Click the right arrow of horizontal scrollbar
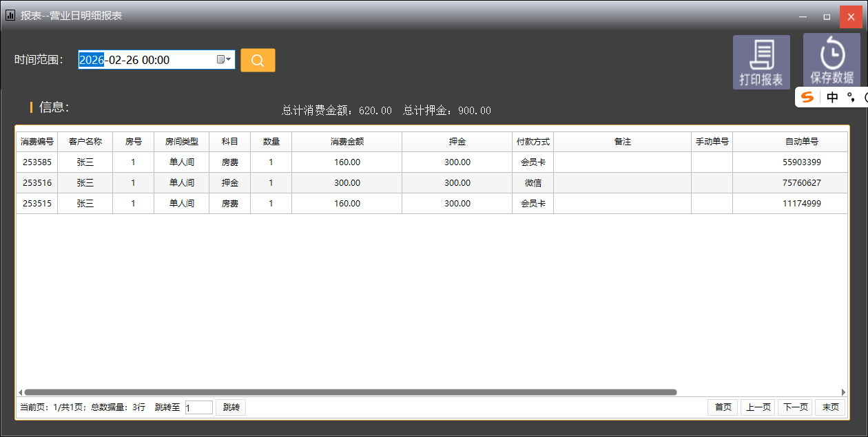Viewport: 868px width, 437px height. pyautogui.click(x=843, y=392)
